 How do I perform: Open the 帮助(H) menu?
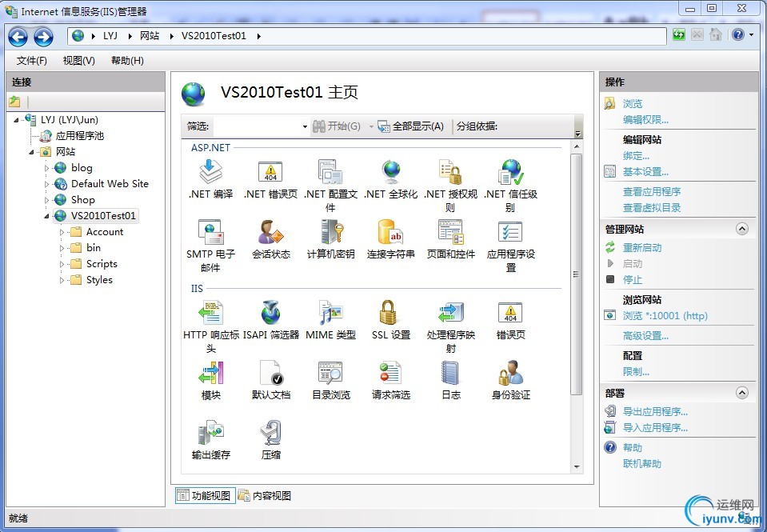[x=127, y=61]
